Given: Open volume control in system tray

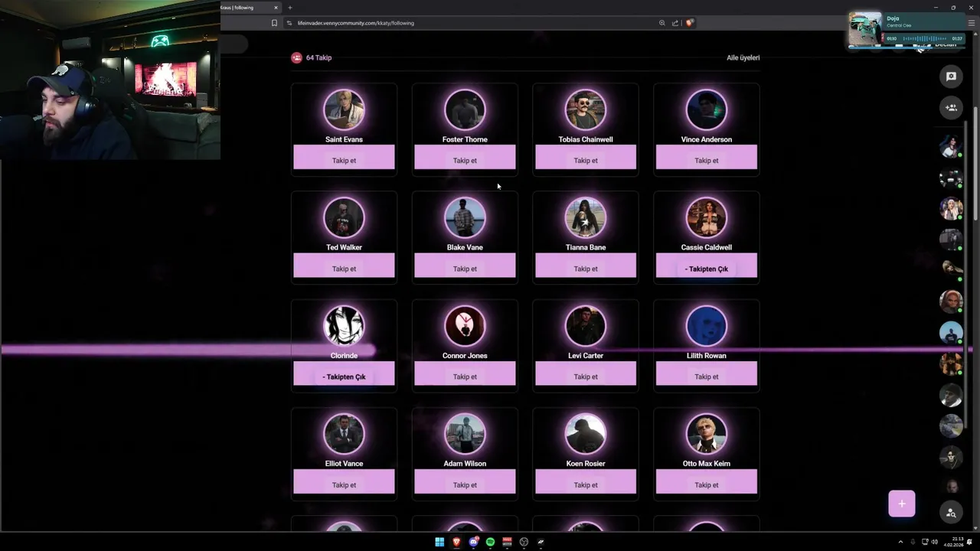Looking at the screenshot, I should point(935,542).
